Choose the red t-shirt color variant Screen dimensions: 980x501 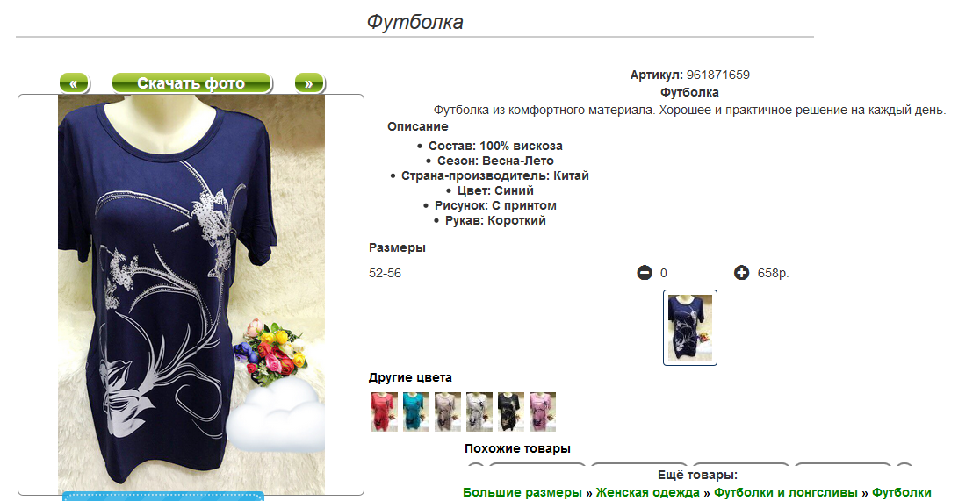coord(385,412)
